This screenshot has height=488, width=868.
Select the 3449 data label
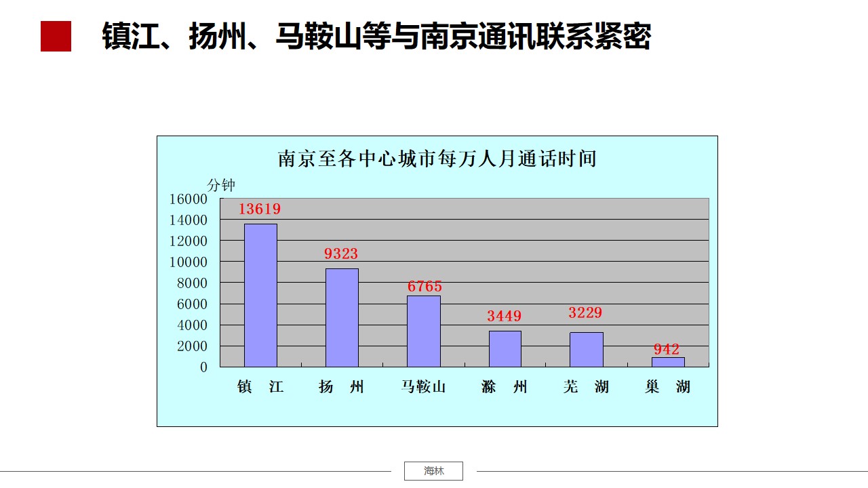coord(505,317)
